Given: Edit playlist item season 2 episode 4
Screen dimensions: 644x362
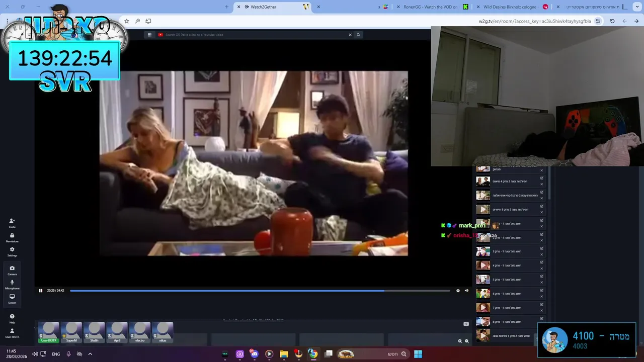Looking at the screenshot, I should coord(542,178).
